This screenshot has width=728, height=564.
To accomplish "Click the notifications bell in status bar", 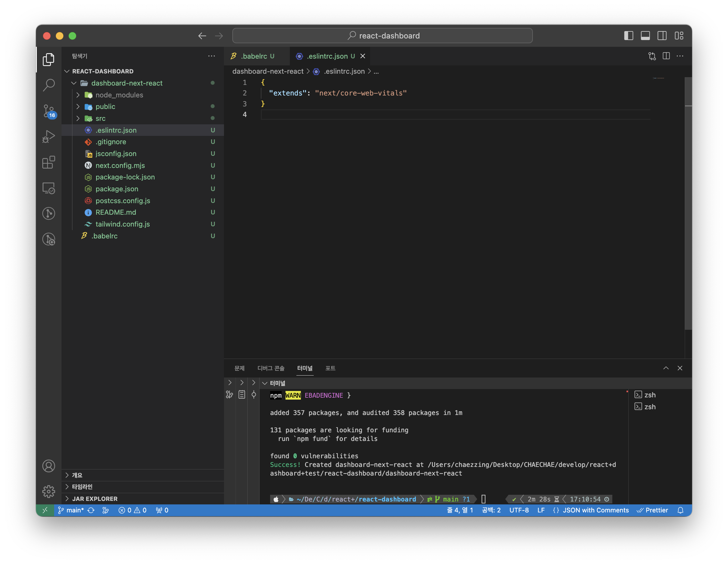I will (x=680, y=510).
